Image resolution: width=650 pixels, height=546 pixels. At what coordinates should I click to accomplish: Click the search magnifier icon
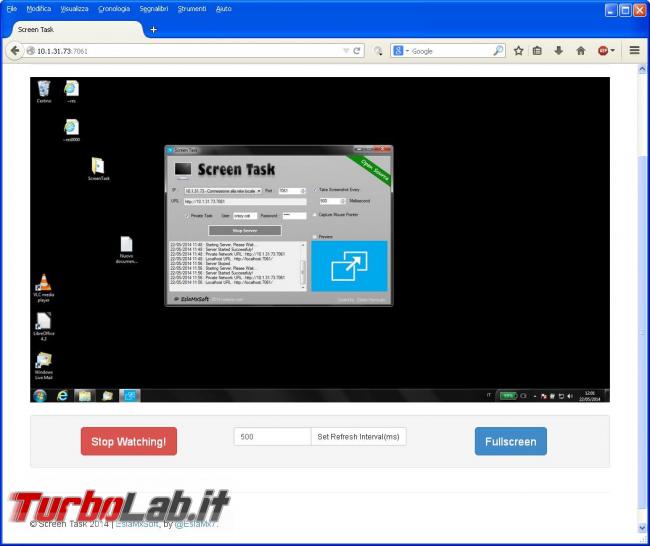tap(498, 51)
